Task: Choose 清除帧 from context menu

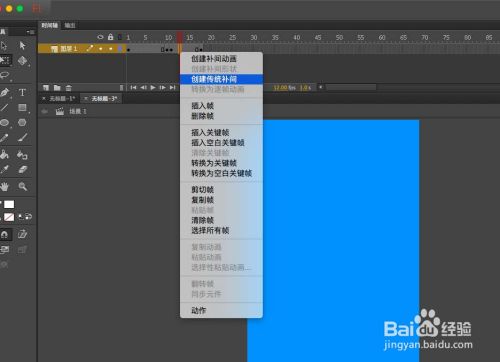Action: 221,220
